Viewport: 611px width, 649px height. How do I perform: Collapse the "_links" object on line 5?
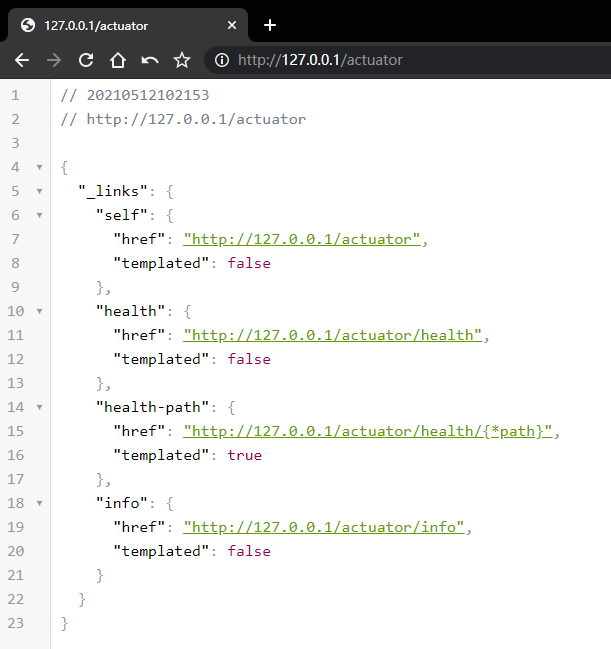tap(39, 191)
